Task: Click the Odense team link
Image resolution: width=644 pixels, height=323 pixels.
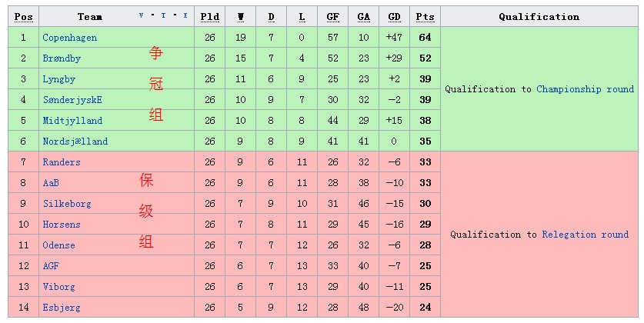Action: pyautogui.click(x=59, y=245)
